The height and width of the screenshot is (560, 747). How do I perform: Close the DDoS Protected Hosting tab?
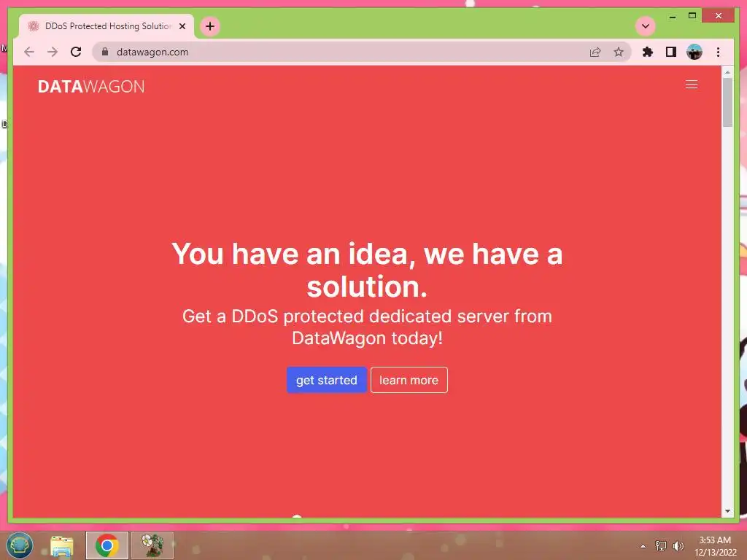182,26
